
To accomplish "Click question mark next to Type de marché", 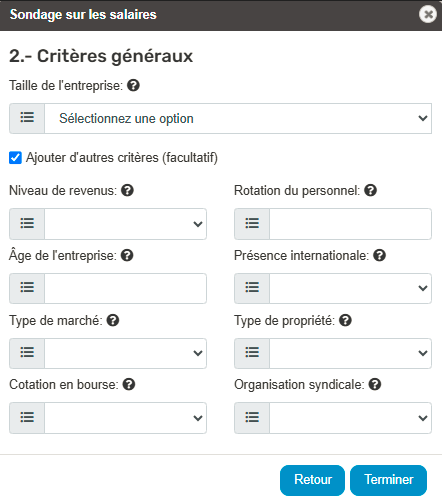I will [113, 320].
